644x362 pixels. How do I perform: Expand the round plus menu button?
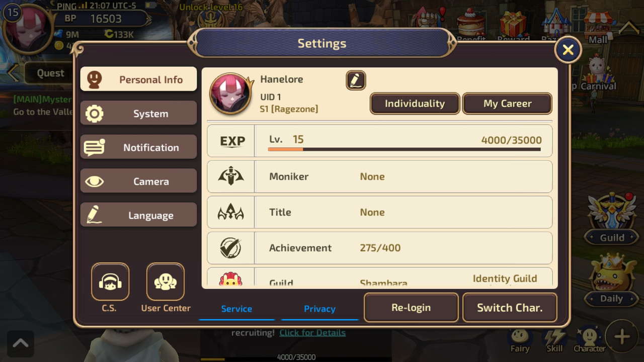[x=622, y=337]
